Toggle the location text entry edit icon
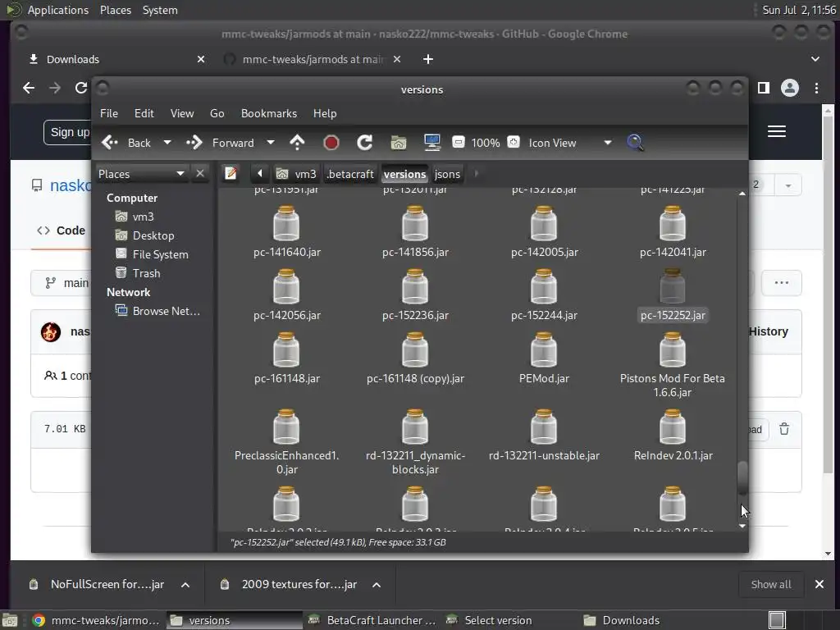 click(231, 174)
